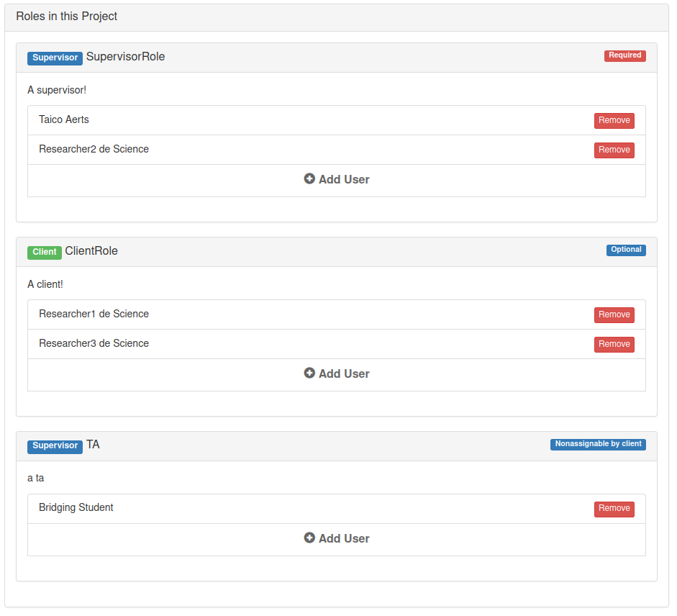
Task: Select the name Researcher2 de Science
Action: click(94, 149)
